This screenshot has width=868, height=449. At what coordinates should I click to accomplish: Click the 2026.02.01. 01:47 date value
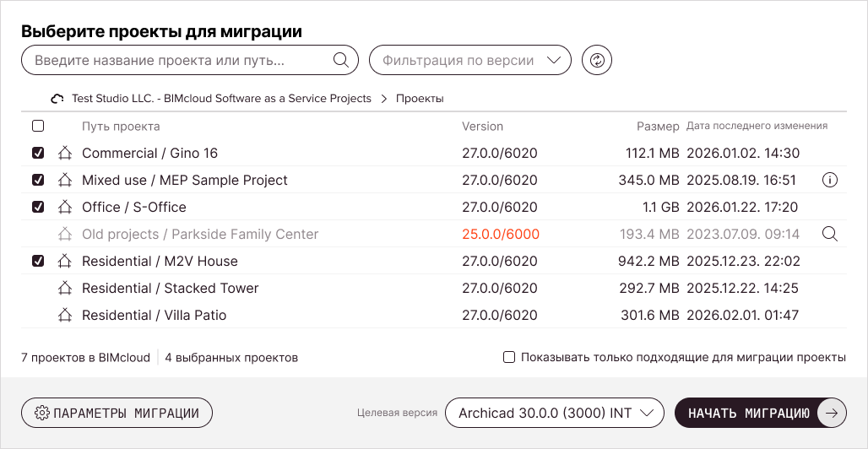coord(742,315)
